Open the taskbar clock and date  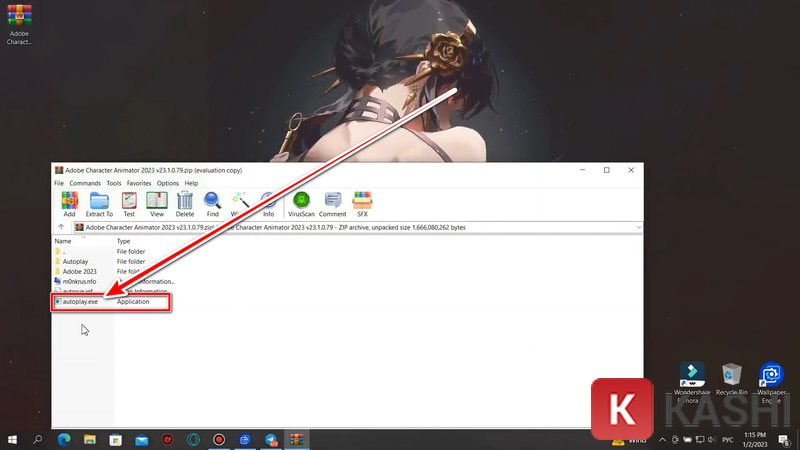tap(755, 440)
